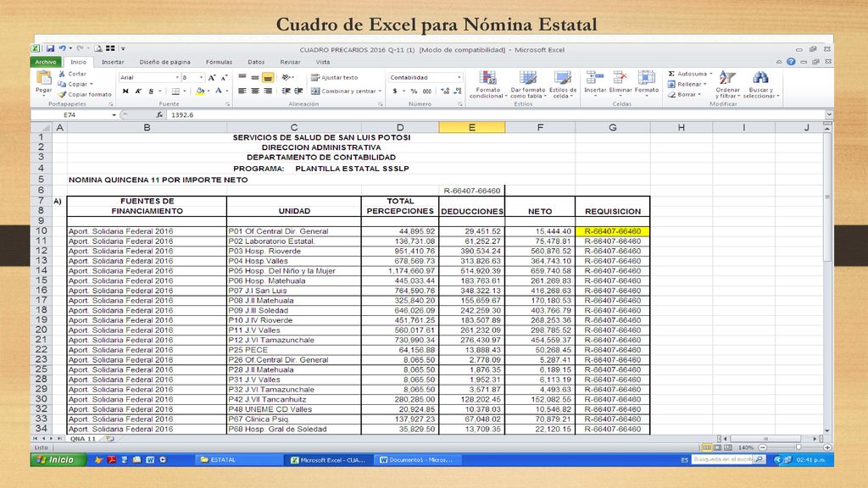Decrease font size with the small A icon
The height and width of the screenshot is (488, 868).
coord(224,78)
